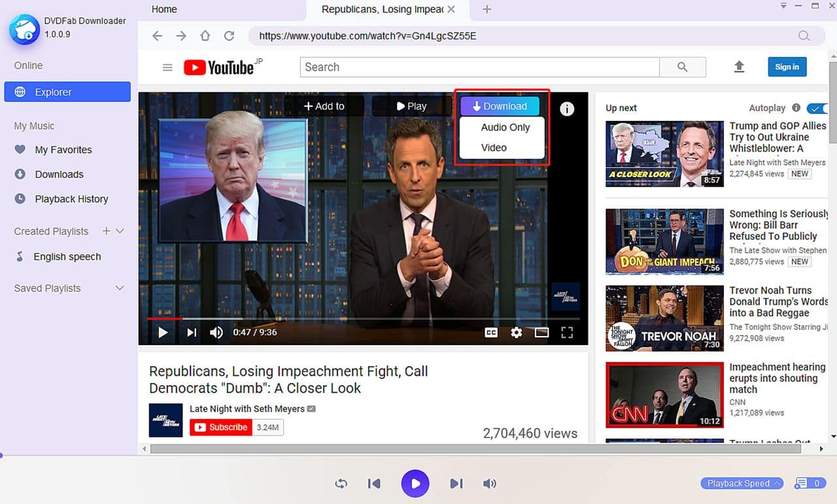Create a new playlist with the plus icon
This screenshot has width=837, height=504.
tap(105, 231)
